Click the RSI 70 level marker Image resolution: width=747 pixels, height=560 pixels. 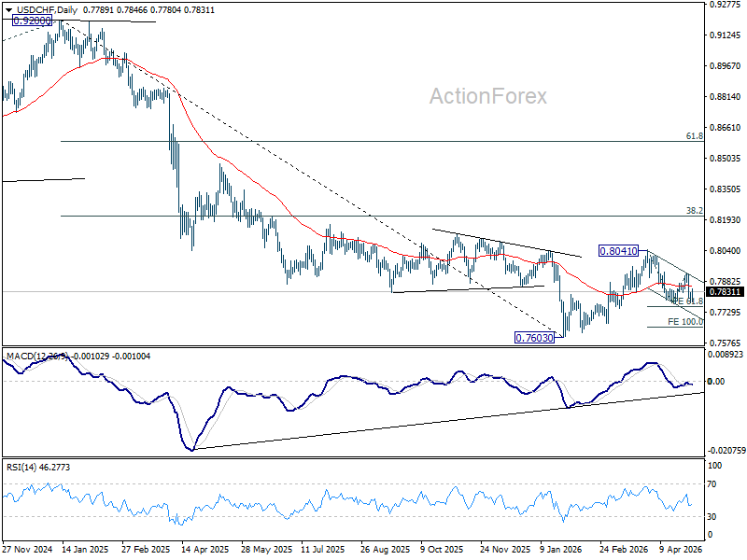coord(712,484)
